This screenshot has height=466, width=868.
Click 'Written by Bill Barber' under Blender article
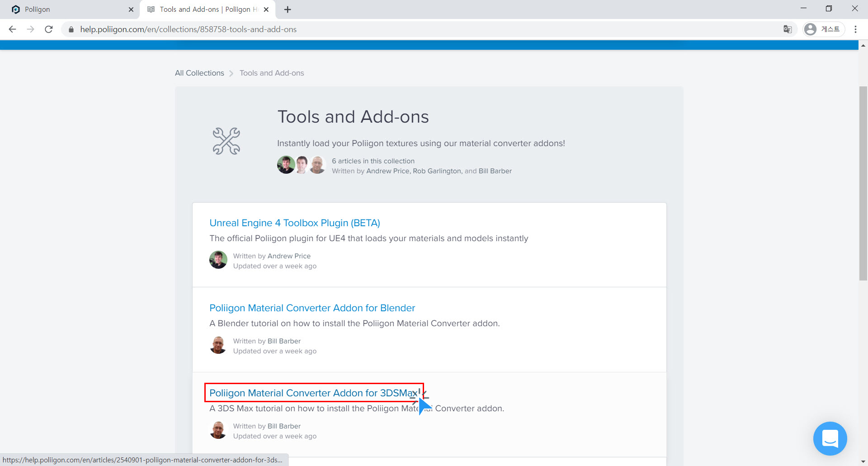(267, 341)
